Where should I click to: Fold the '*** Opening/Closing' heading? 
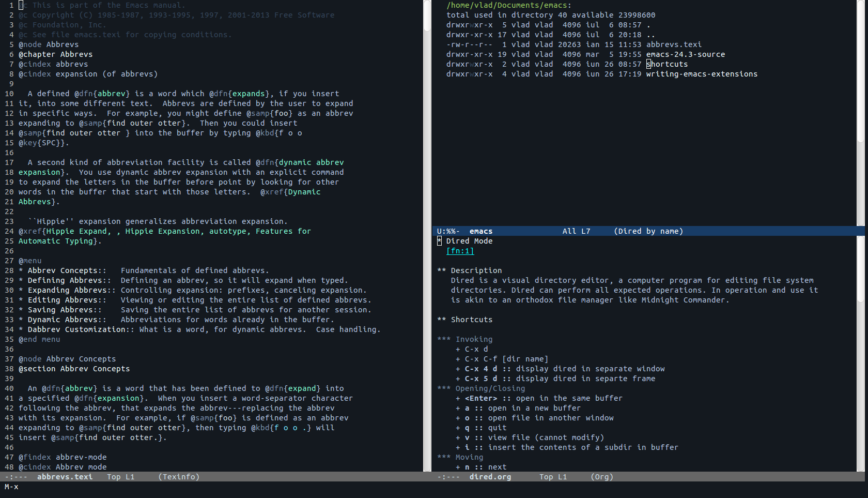click(x=481, y=388)
